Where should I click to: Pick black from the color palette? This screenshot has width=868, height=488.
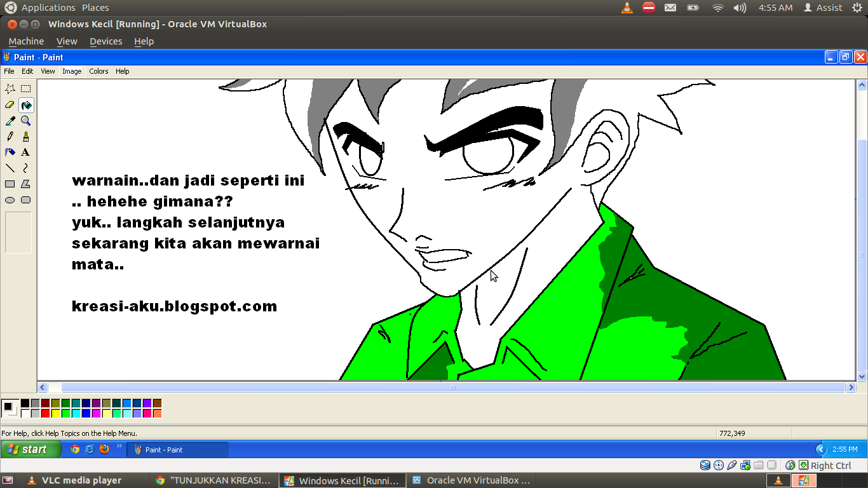click(25, 403)
